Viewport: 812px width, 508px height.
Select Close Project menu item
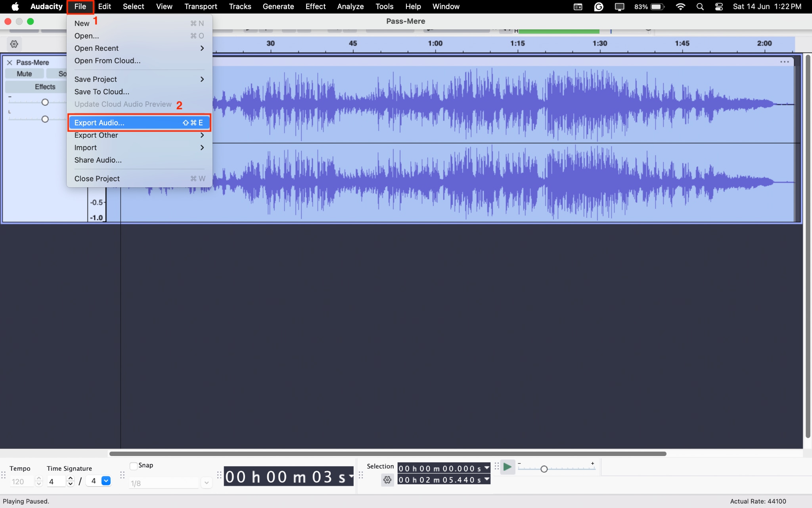[139, 179]
